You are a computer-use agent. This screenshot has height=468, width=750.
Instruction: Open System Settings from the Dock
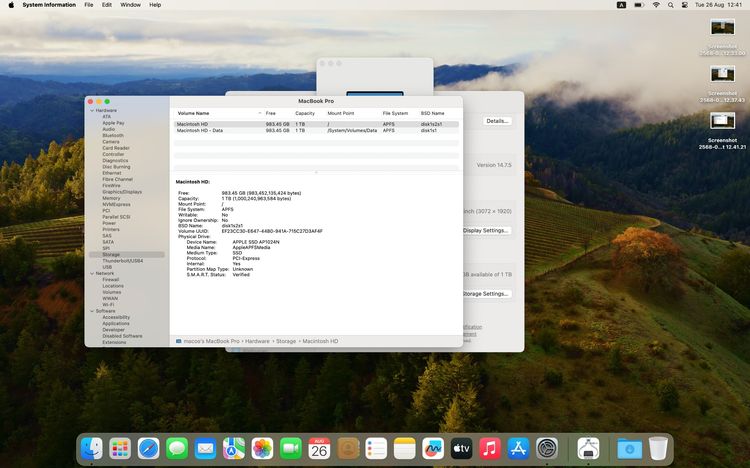(x=547, y=449)
